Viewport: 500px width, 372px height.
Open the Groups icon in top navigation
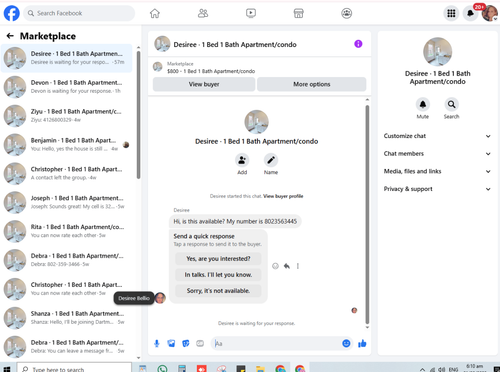(347, 13)
